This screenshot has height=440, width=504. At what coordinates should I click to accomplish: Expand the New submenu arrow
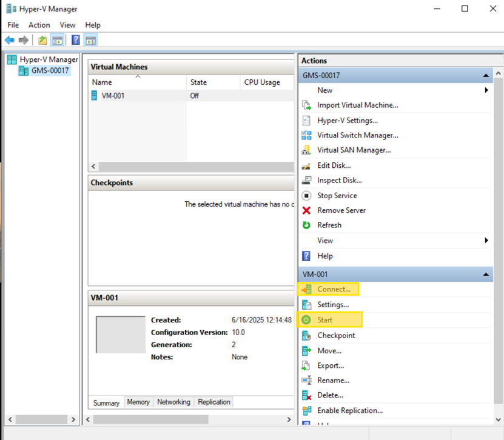[x=486, y=90]
